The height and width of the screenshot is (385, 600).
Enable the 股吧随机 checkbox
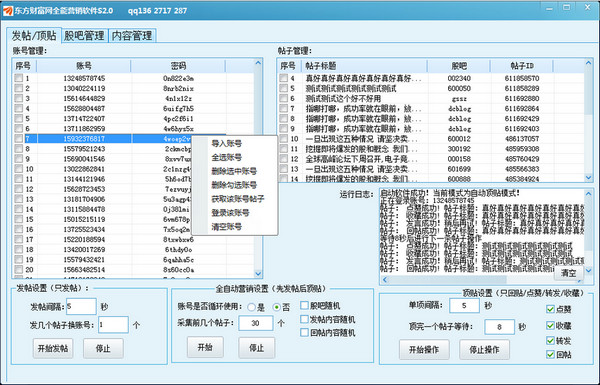coord(304,305)
